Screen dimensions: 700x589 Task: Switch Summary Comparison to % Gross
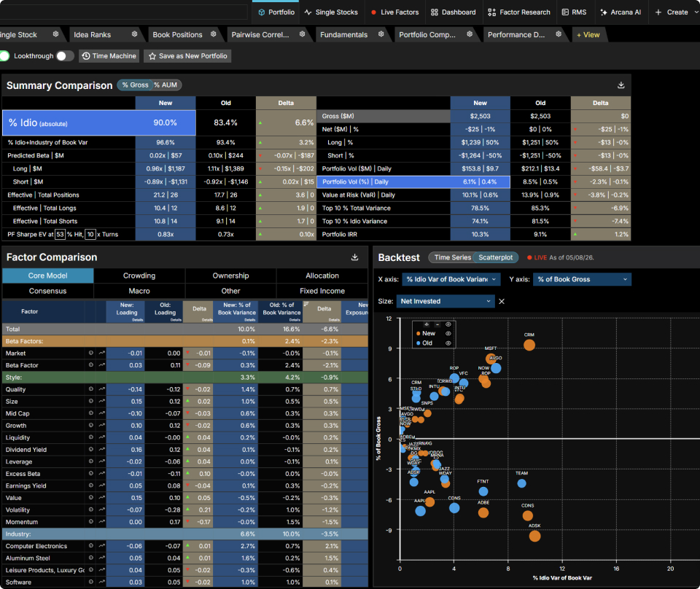click(136, 85)
